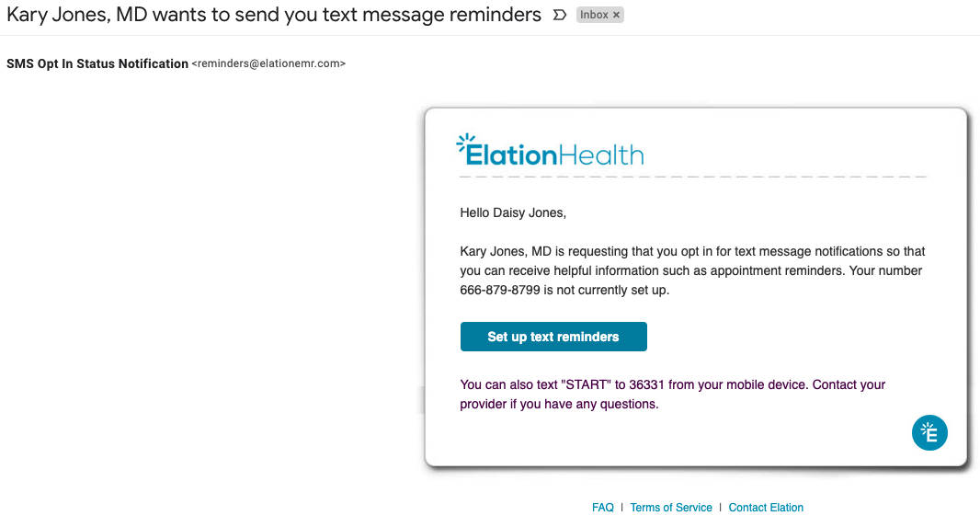Image resolution: width=980 pixels, height=527 pixels.
Task: Click the round Elation E badge icon
Action: pyautogui.click(x=929, y=433)
